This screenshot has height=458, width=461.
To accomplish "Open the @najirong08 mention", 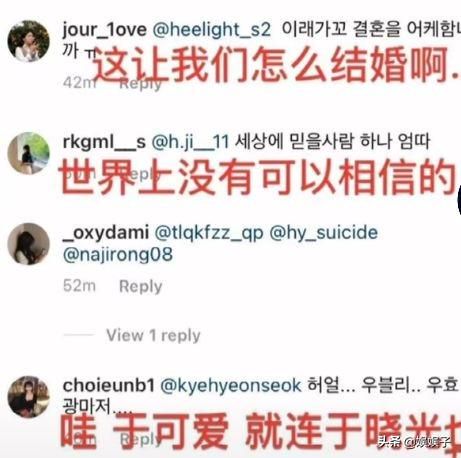I will pyautogui.click(x=118, y=255).
